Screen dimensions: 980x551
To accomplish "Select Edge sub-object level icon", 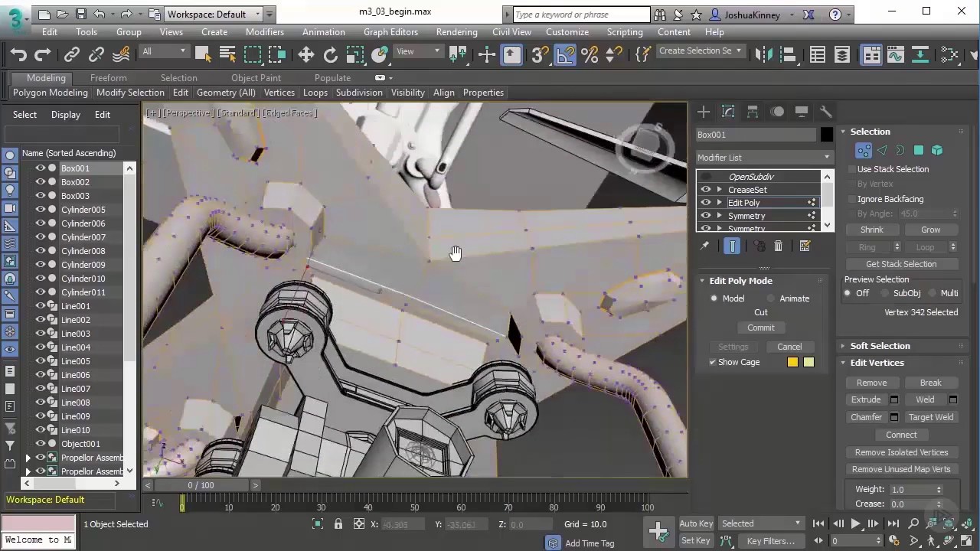I will click(882, 151).
